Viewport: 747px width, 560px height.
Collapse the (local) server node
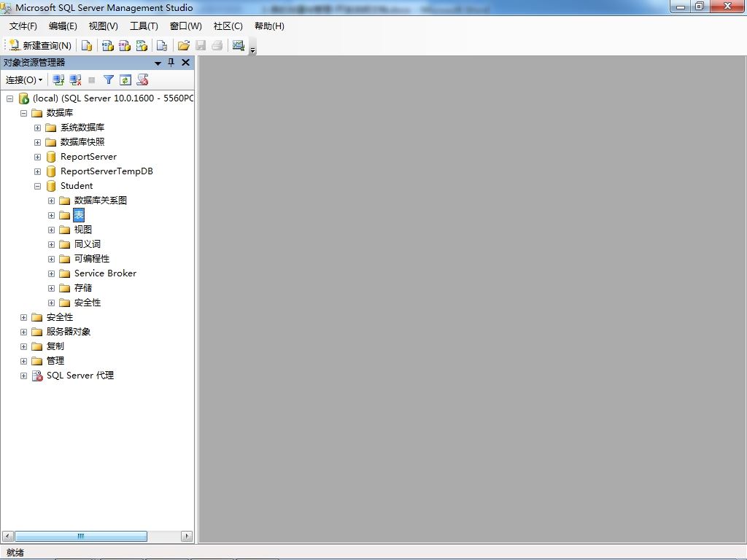point(9,98)
